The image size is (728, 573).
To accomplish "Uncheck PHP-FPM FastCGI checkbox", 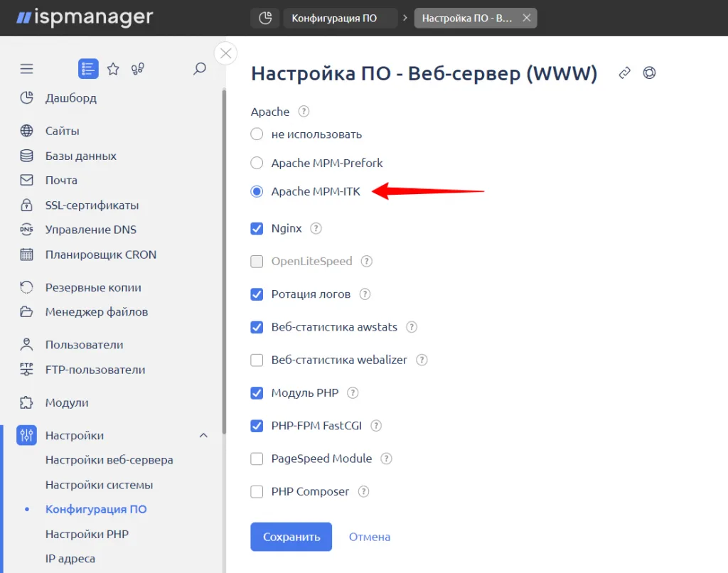I will pyautogui.click(x=257, y=426).
